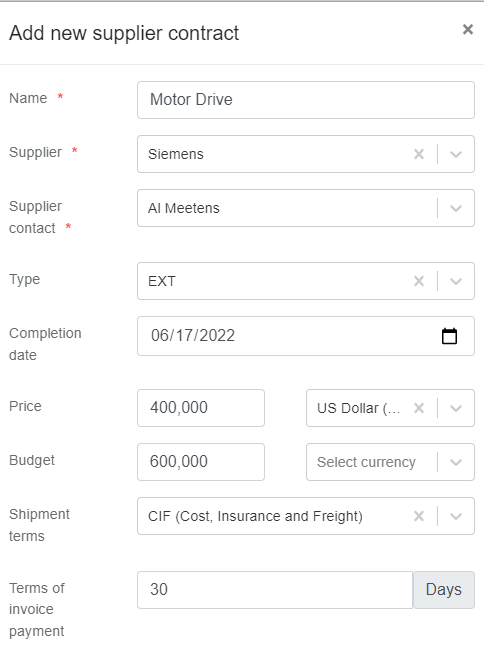Select the Al Meetens supplier contact box
The width and height of the screenshot is (484, 663).
click(306, 208)
